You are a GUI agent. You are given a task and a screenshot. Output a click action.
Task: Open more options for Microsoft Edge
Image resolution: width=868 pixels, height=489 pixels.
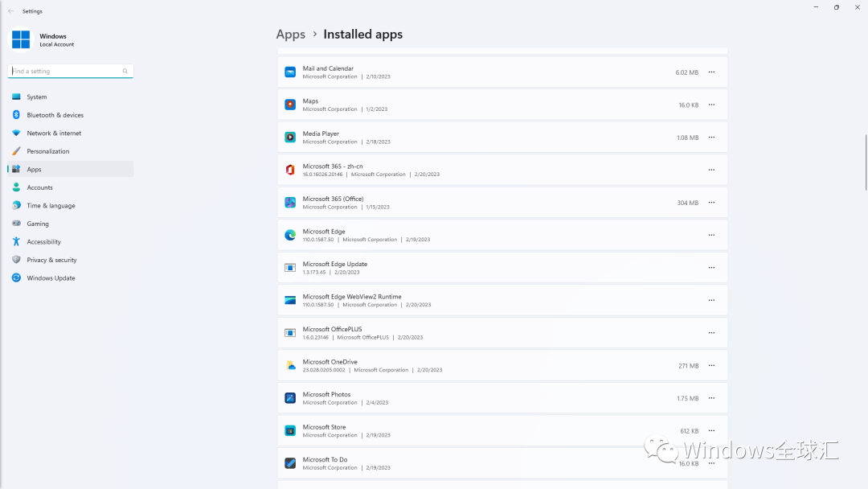click(711, 236)
